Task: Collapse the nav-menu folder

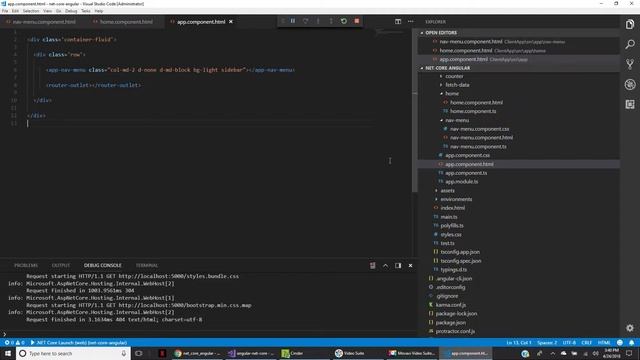Action: coord(457,120)
